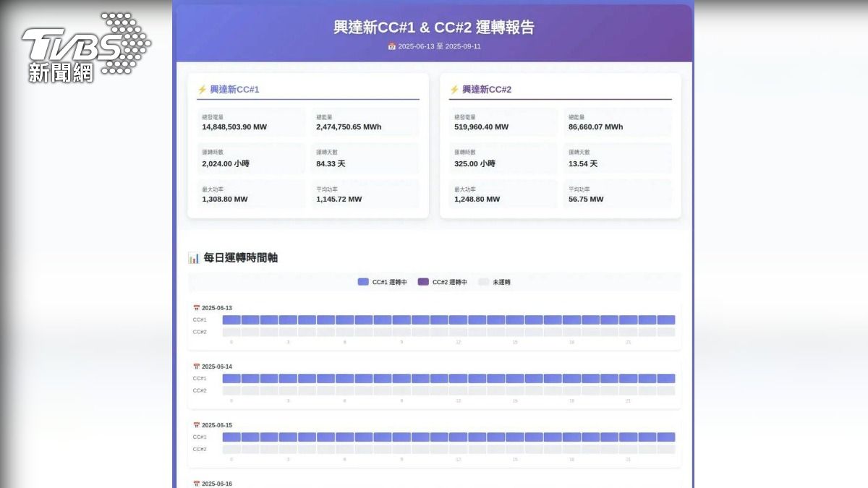This screenshot has height=488, width=868.
Task: Click the value 1,308.80 MW
Action: click(x=225, y=199)
